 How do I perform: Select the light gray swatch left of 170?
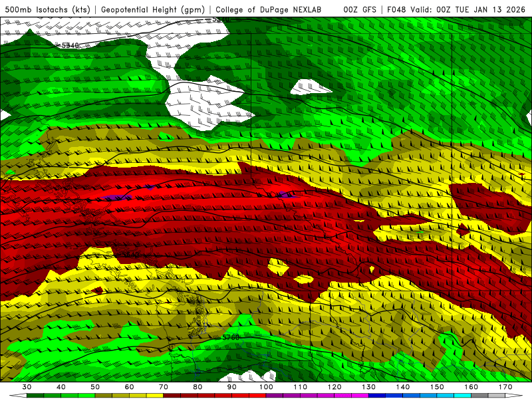(x=497, y=396)
